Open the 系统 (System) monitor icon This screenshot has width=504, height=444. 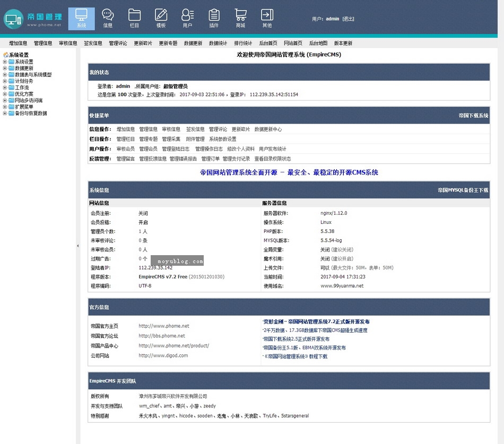click(81, 19)
